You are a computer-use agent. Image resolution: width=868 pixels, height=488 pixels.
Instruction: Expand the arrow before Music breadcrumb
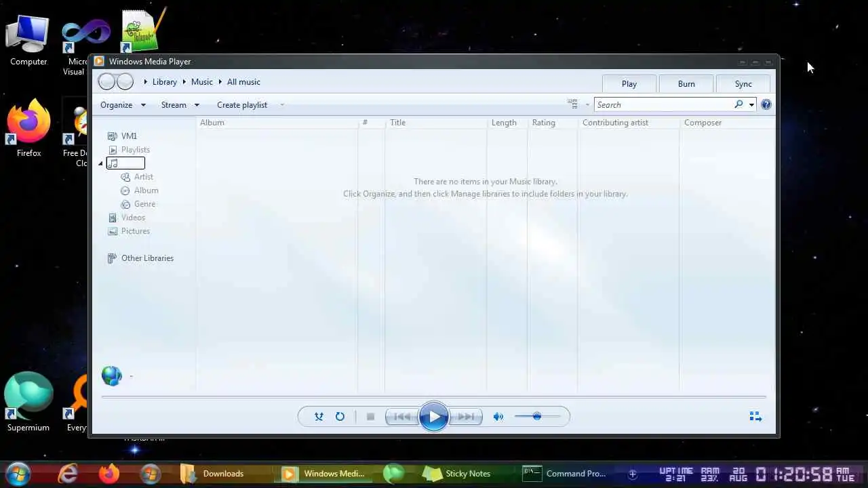(x=183, y=82)
